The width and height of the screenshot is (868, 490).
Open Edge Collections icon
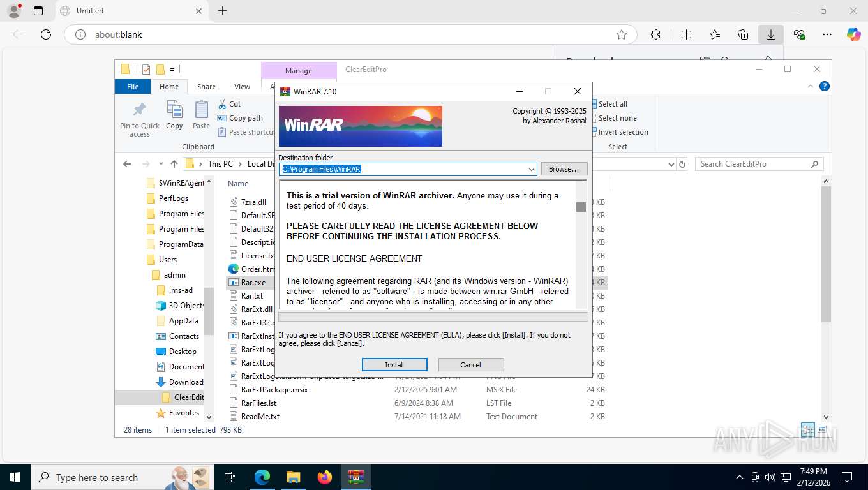pyautogui.click(x=743, y=34)
